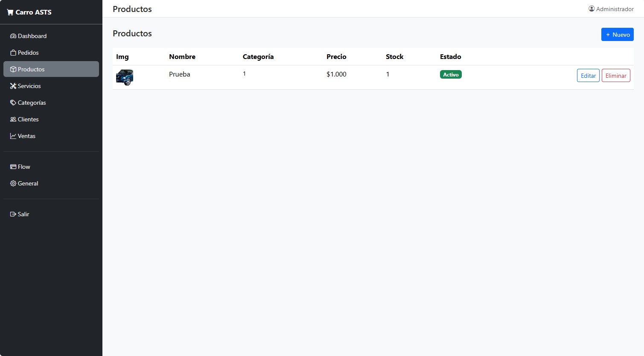Click the Activo status badge

click(451, 74)
